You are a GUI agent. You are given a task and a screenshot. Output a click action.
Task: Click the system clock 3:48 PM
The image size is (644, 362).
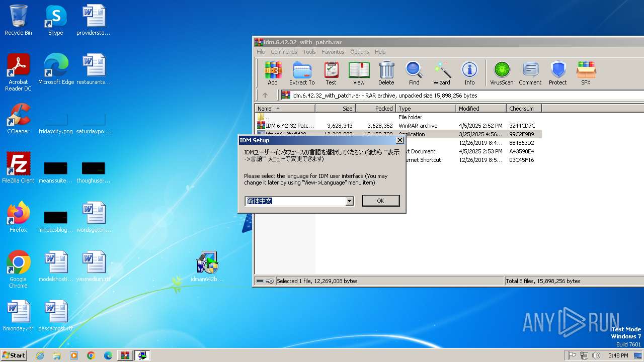click(x=618, y=355)
